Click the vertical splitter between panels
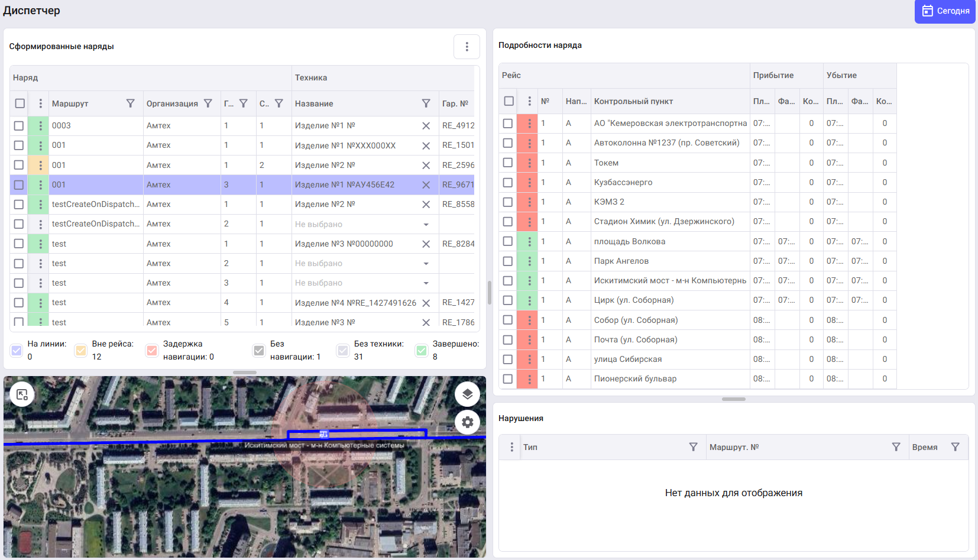The width and height of the screenshot is (978, 560). [490, 293]
